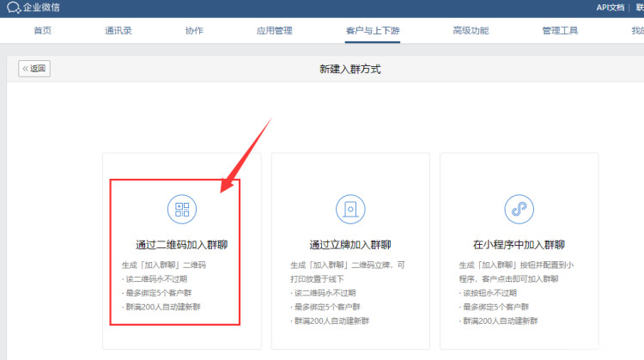Screen dimensions: 644x360
Task: Choose the 通过二维码加入群聊 title
Action: (181, 245)
